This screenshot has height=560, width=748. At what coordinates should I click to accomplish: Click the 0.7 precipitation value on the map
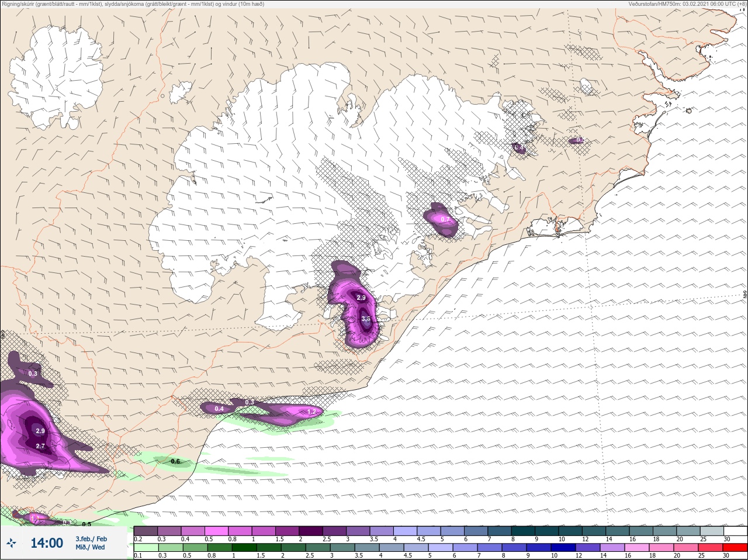pos(445,220)
